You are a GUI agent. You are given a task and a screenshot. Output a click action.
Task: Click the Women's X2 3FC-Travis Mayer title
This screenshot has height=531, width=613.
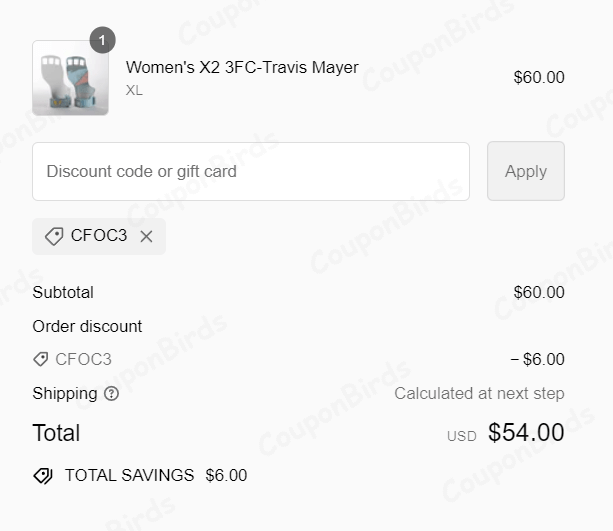pos(242,68)
